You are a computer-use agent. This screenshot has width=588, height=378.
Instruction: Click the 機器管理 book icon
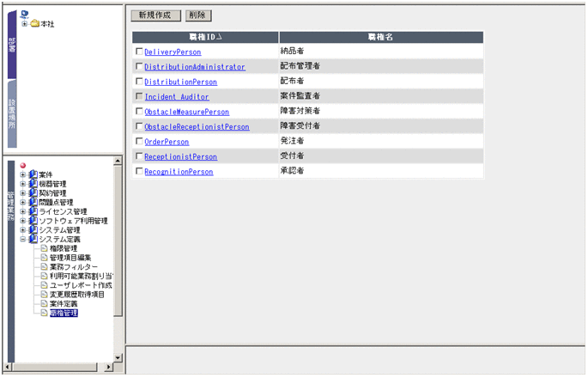coord(33,184)
